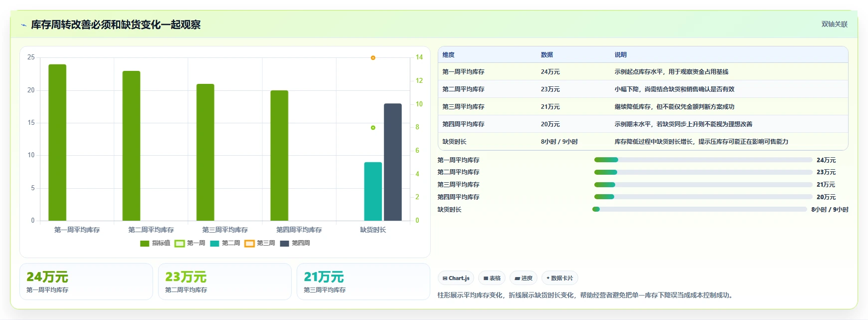Click the teal 第二周 legend color swatch

click(x=214, y=244)
